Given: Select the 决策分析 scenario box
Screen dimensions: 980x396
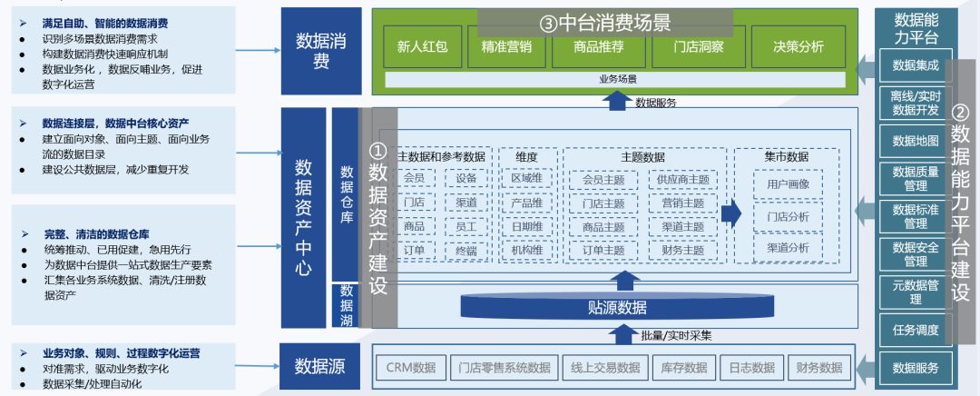Looking at the screenshot, I should [799, 47].
